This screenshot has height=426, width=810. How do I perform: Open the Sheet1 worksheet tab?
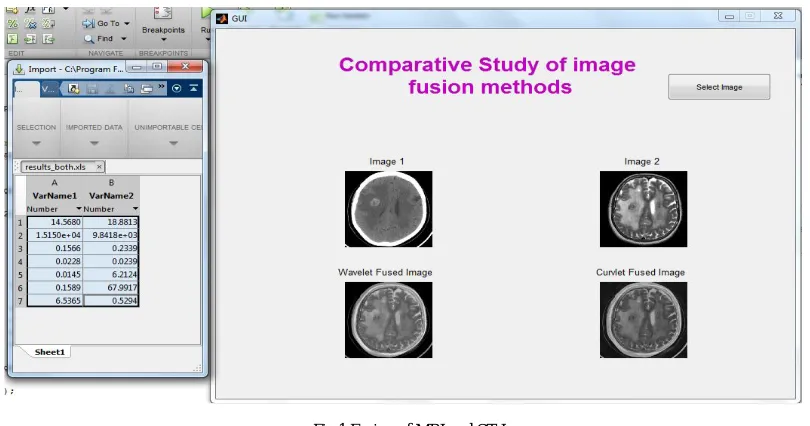(x=50, y=352)
